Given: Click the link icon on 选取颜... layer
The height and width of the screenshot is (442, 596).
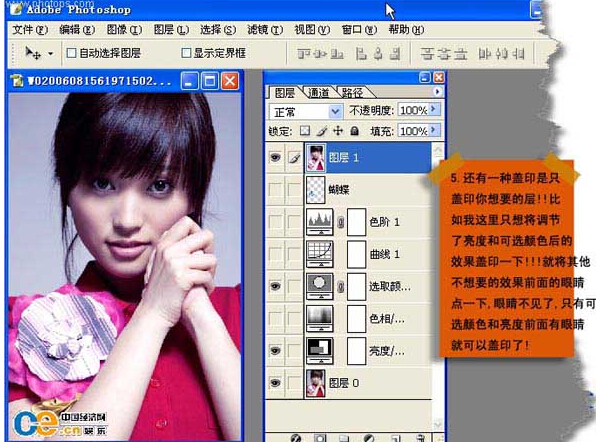Looking at the screenshot, I should [x=341, y=287].
